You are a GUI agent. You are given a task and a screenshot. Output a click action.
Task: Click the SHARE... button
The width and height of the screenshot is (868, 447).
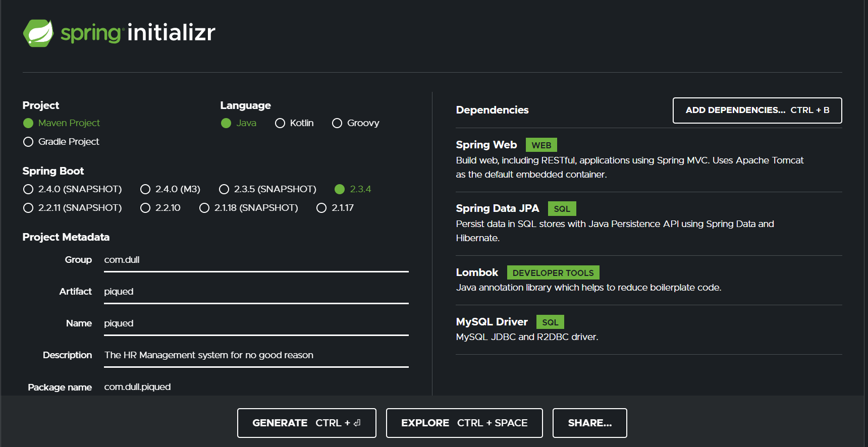click(x=590, y=423)
